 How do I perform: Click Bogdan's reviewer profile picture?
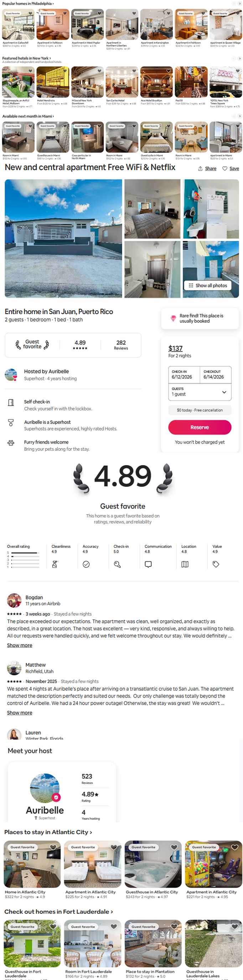(x=14, y=600)
